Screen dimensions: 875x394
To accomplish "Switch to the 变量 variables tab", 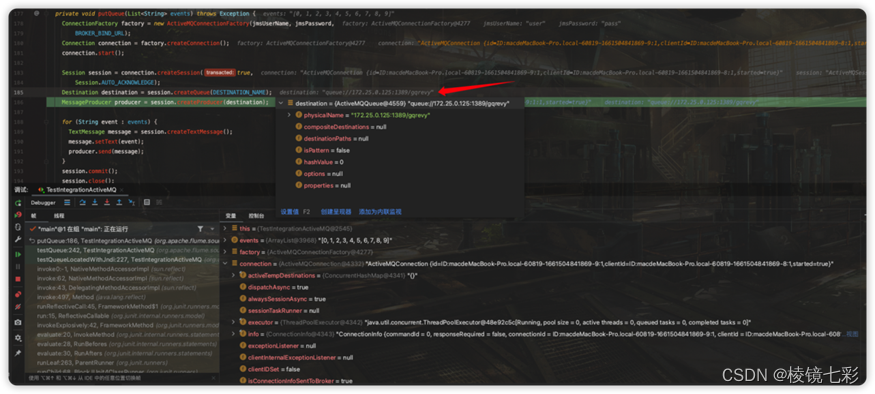I will pos(230,215).
